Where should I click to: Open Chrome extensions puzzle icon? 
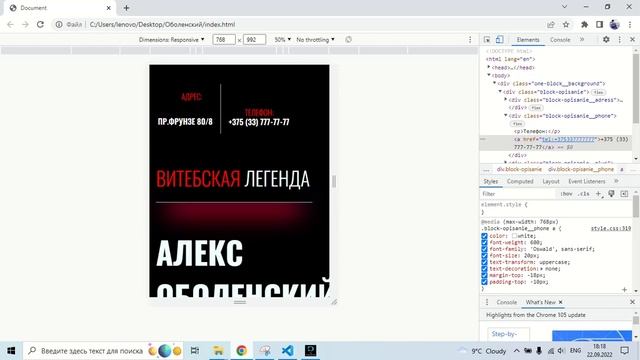pos(584,24)
